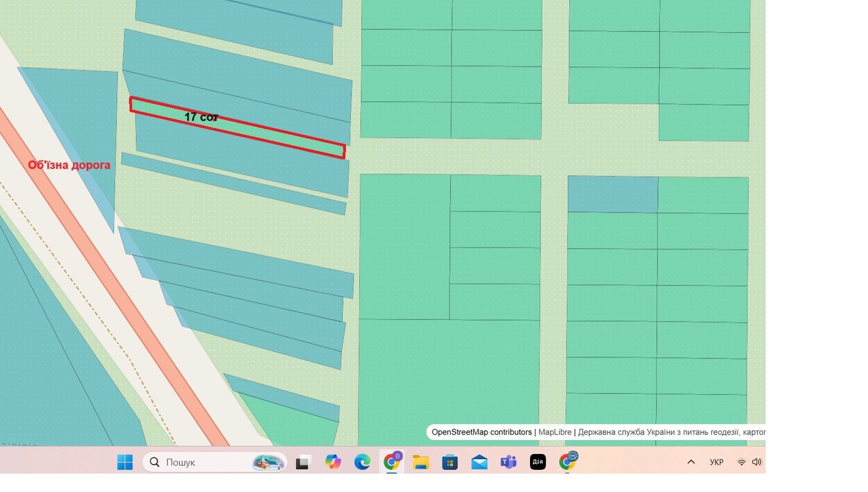This screenshot has width=868, height=492.
Task: Switch to the active Chrome window
Action: pyautogui.click(x=392, y=462)
